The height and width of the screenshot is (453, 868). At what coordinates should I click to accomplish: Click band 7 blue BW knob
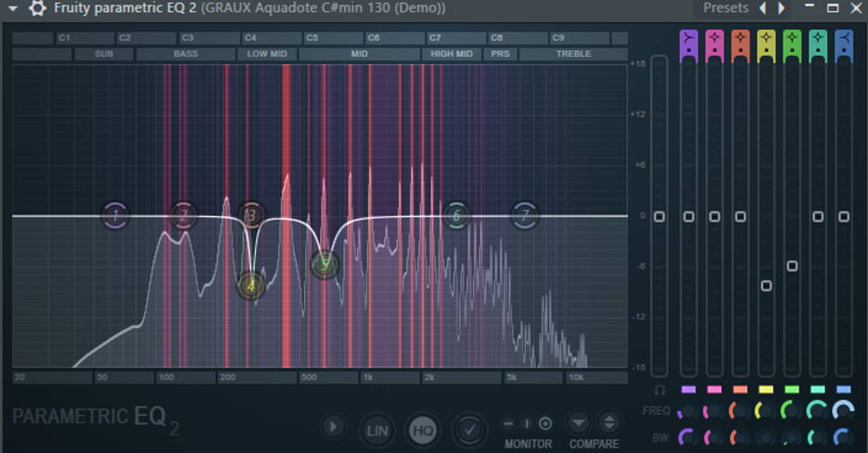pos(843,437)
